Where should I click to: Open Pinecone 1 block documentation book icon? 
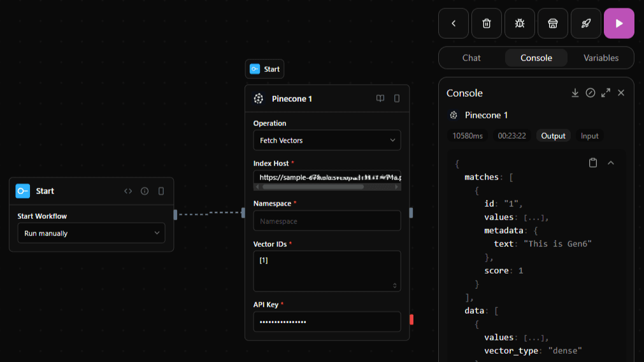[x=380, y=99]
